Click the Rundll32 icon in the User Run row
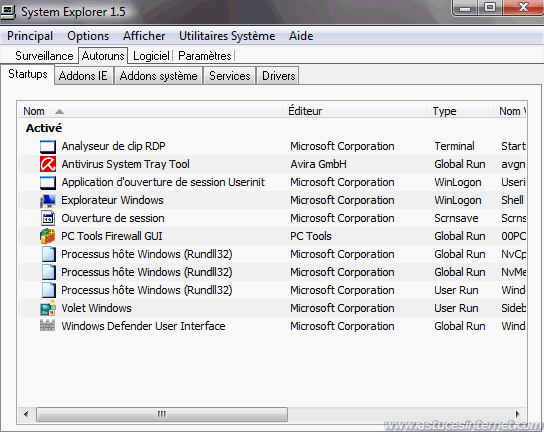Screen dimensions: 544x432 [48, 290]
